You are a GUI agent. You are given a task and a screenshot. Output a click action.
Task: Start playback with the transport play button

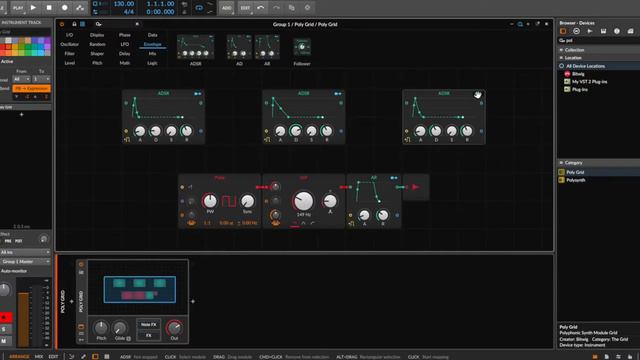(33, 7)
